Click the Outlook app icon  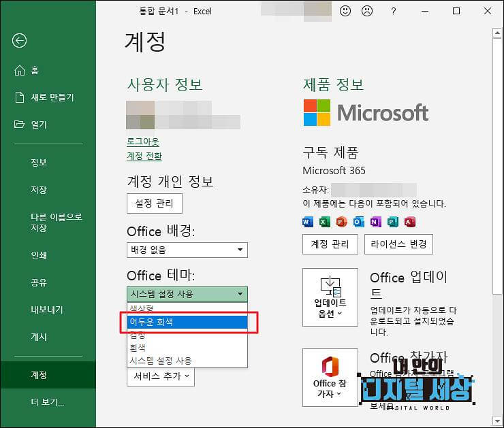(x=359, y=222)
